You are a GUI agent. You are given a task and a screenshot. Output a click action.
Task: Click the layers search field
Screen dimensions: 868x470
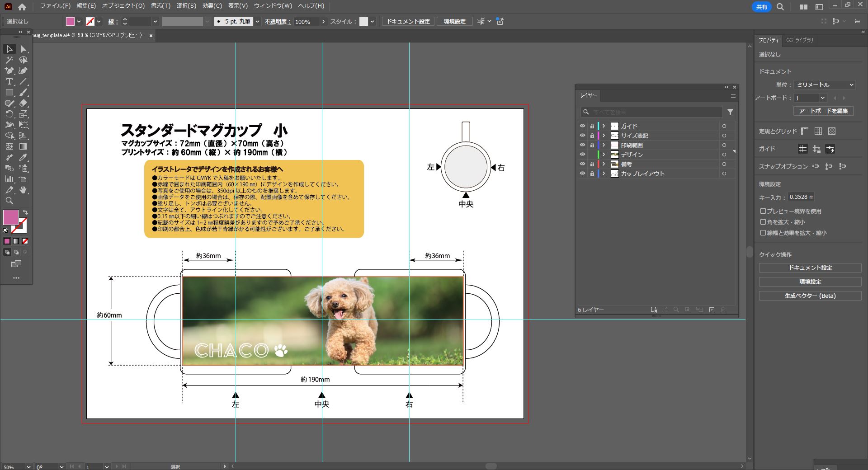click(651, 112)
